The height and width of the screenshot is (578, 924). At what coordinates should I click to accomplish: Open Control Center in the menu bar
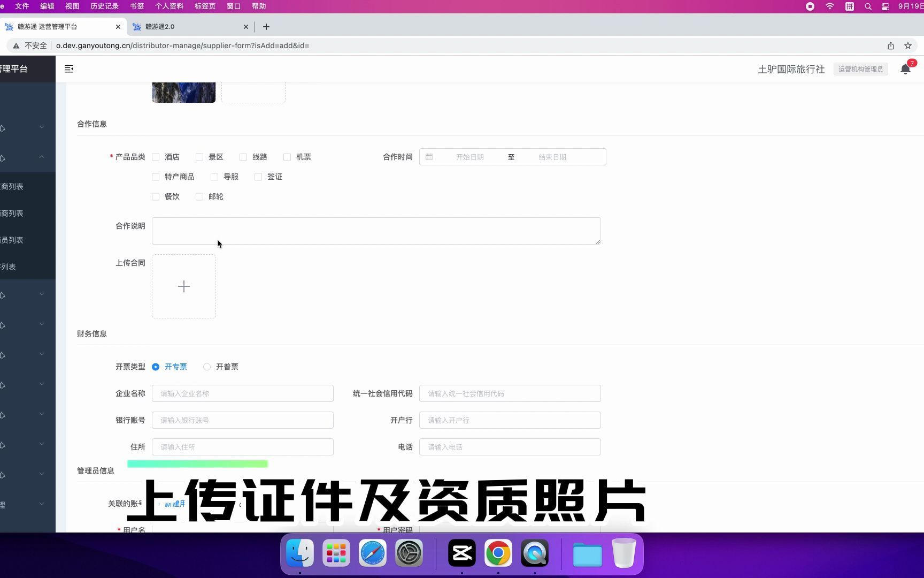pyautogui.click(x=886, y=6)
